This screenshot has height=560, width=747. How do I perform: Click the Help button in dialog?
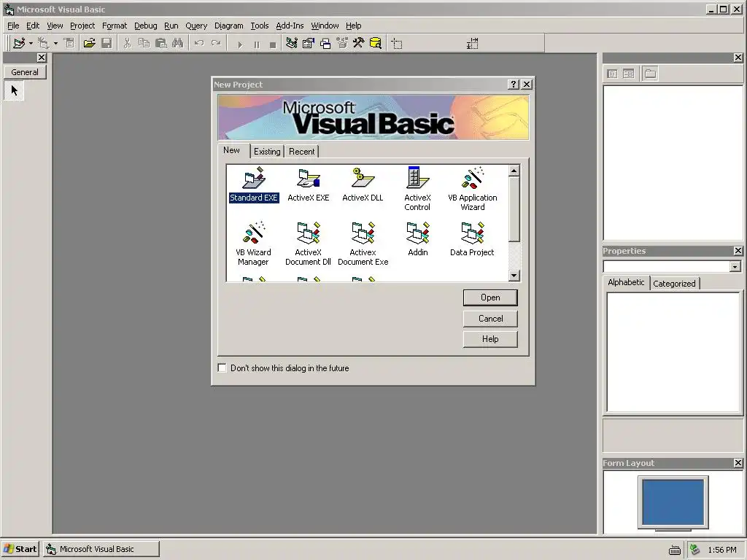point(490,339)
